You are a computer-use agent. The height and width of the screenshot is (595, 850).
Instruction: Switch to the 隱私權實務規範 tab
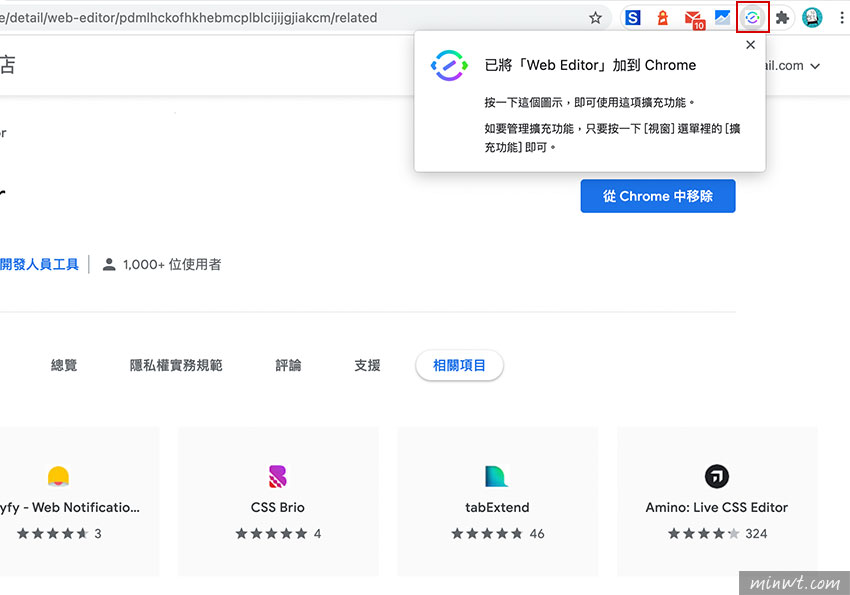click(176, 366)
